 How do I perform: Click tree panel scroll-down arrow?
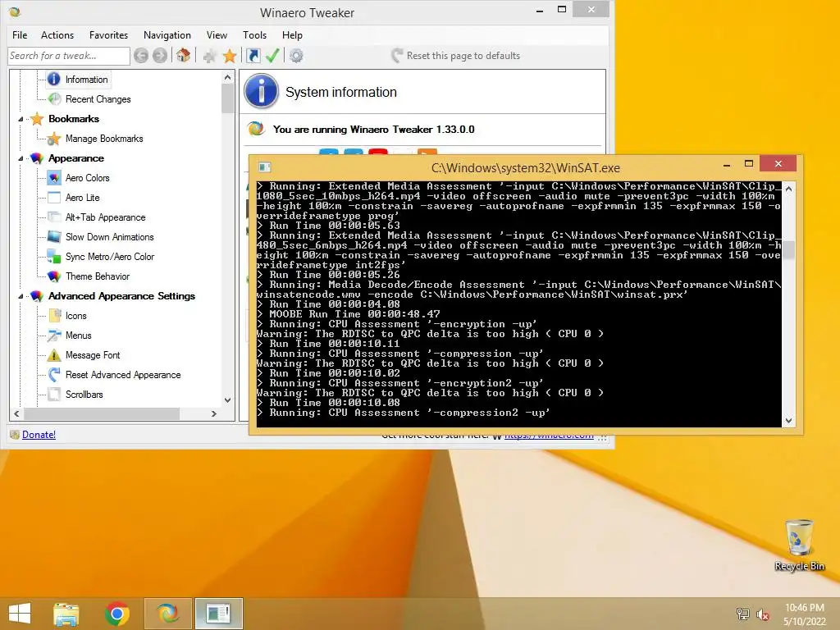point(228,400)
